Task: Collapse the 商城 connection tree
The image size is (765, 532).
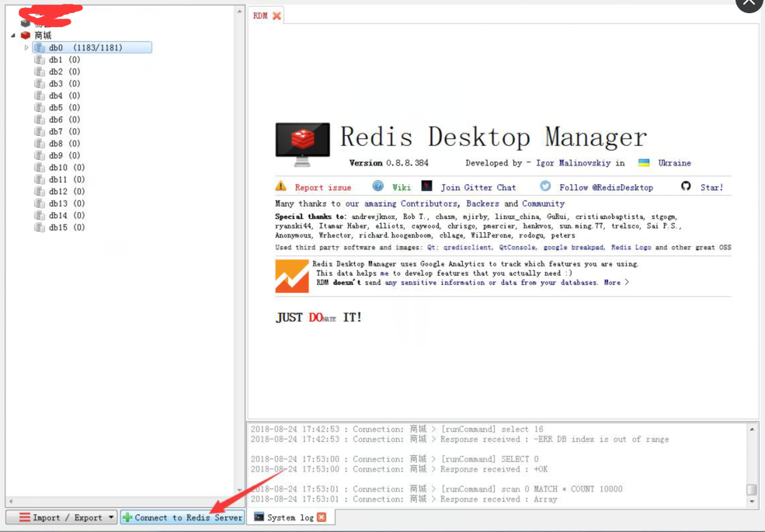Action: coord(13,35)
